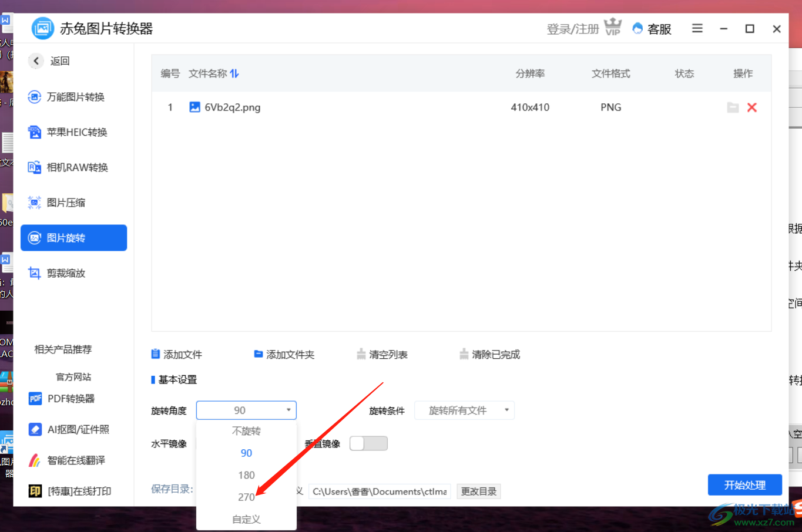Click the 开始处理 button

click(x=745, y=485)
